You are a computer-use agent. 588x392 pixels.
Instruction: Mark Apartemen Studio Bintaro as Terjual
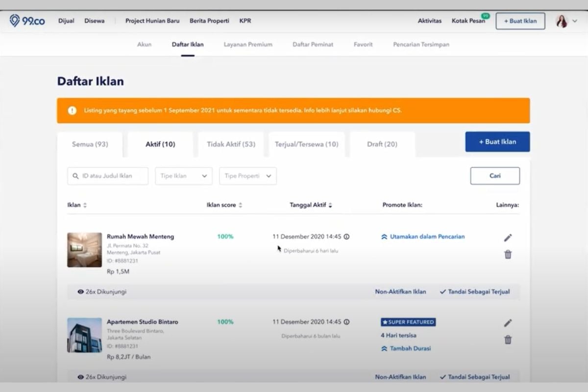coord(475,377)
